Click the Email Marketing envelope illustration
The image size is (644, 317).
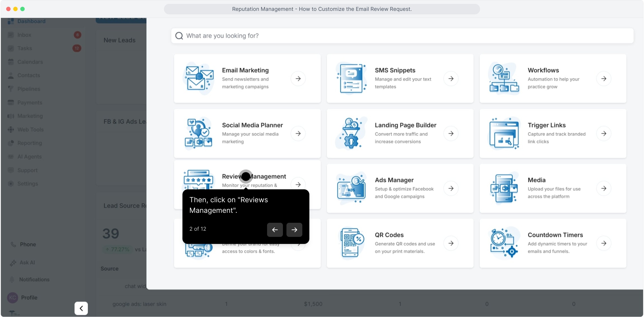click(x=199, y=78)
